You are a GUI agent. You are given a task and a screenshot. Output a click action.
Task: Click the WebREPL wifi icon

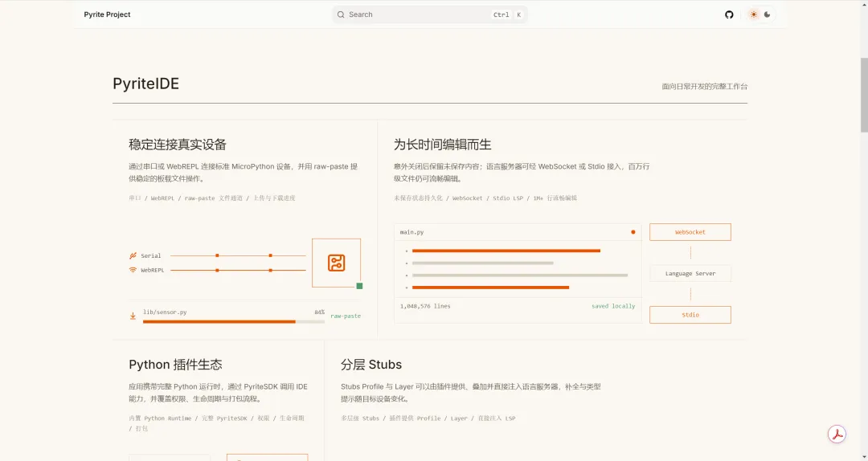133,270
